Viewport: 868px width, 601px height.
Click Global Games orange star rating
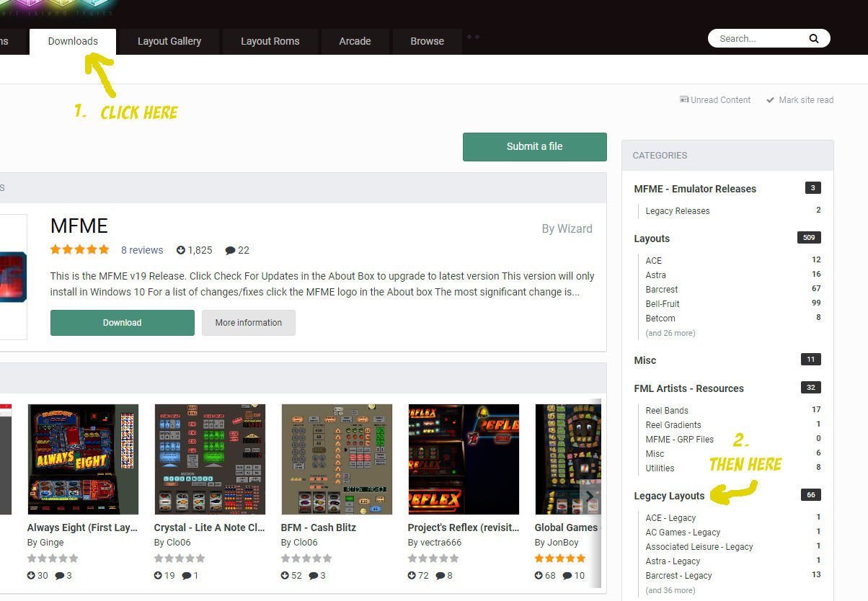click(560, 558)
